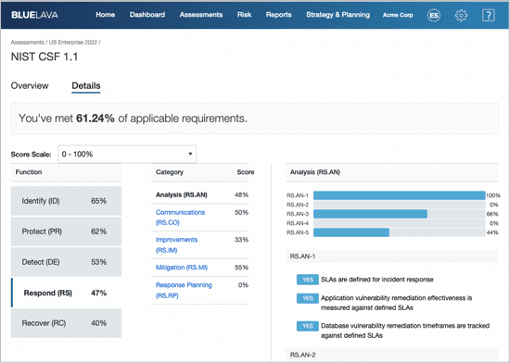
Task: Open the top-nav Assessments menu item
Action: click(x=201, y=15)
